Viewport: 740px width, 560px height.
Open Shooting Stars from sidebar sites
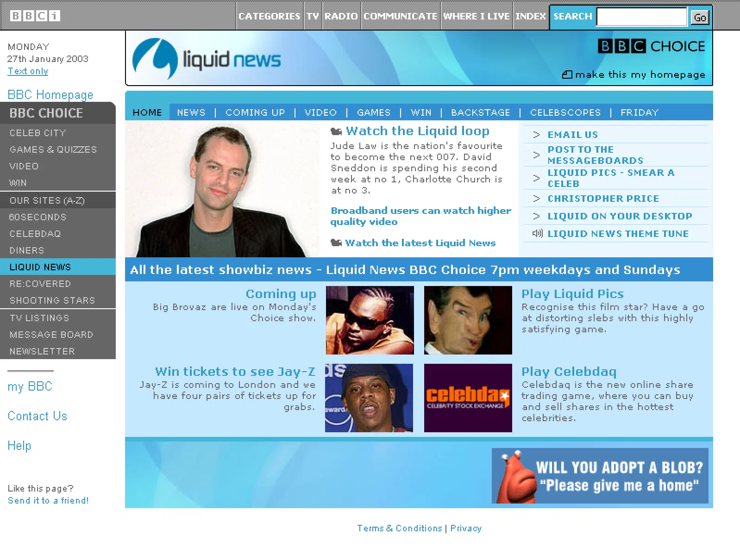pos(52,300)
